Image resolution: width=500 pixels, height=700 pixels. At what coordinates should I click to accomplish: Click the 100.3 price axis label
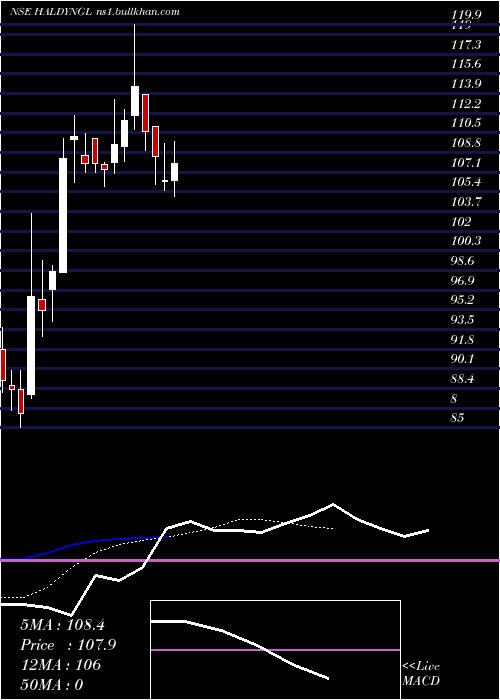click(x=466, y=241)
